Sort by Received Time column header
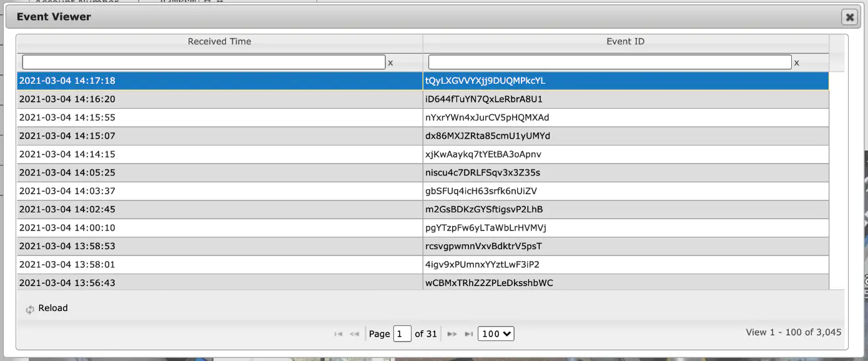868x361 pixels. click(219, 42)
